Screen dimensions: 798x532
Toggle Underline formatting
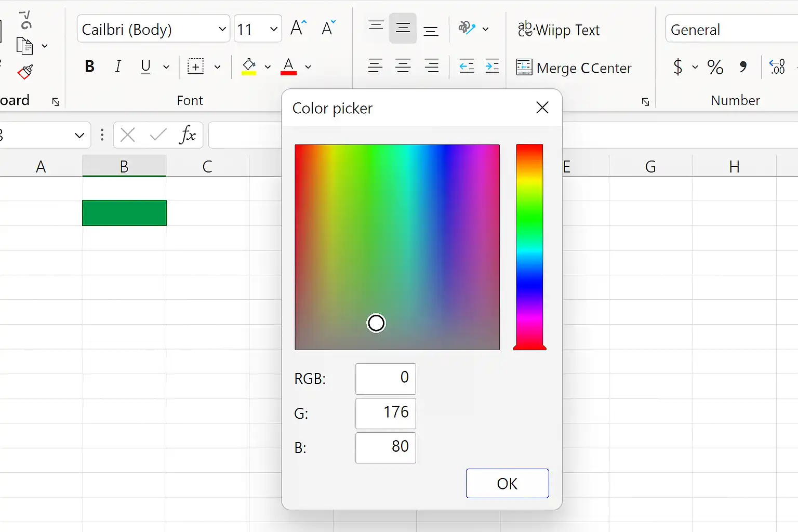pyautogui.click(x=145, y=66)
